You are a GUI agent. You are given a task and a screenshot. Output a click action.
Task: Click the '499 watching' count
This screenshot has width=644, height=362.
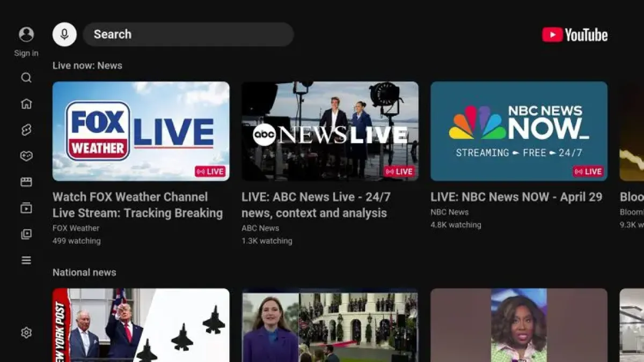[x=77, y=241]
